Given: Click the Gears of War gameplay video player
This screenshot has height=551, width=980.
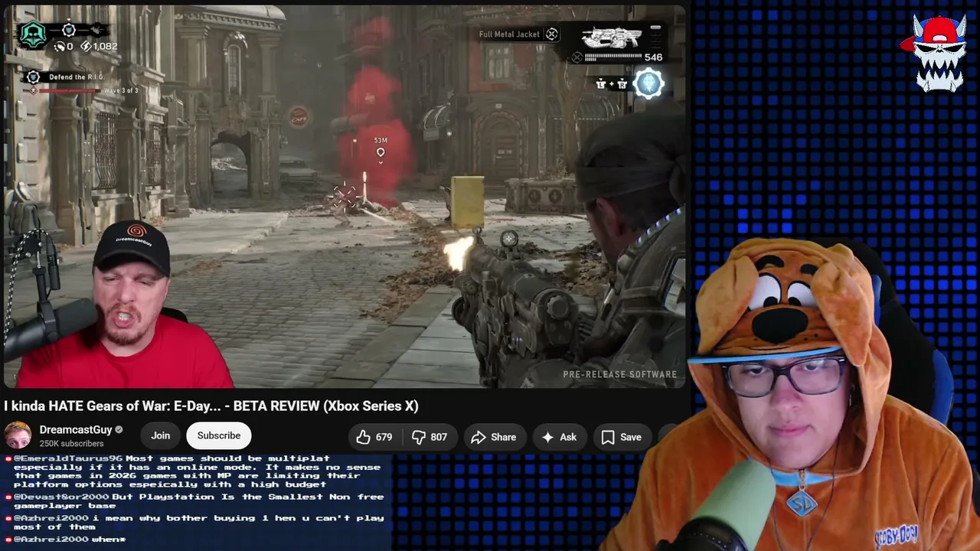Looking at the screenshot, I should (345, 197).
